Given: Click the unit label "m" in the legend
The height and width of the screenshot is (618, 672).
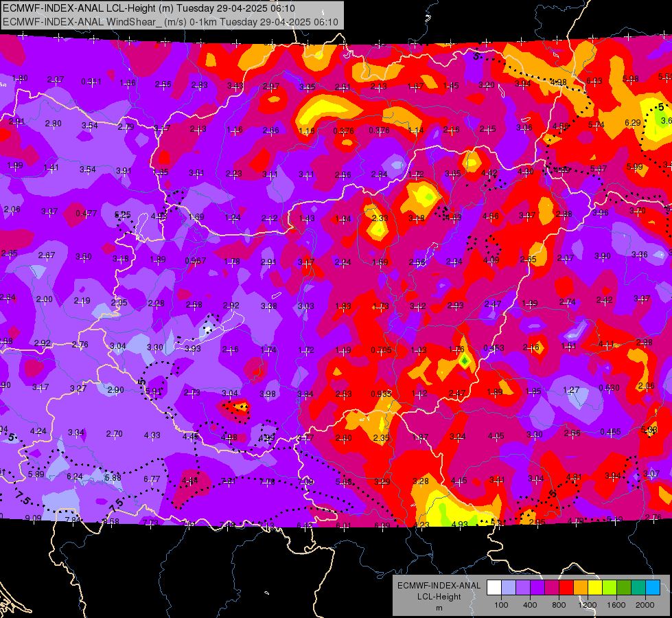Looking at the screenshot, I should 439,608.
